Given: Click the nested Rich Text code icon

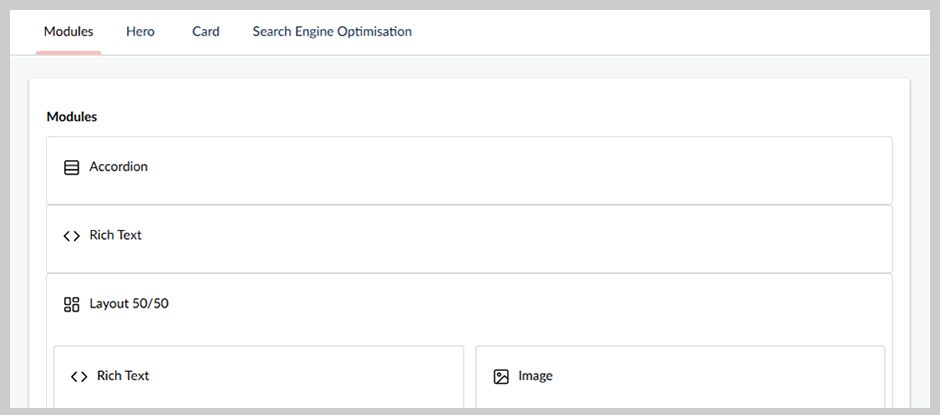Looking at the screenshot, I should 79,377.
